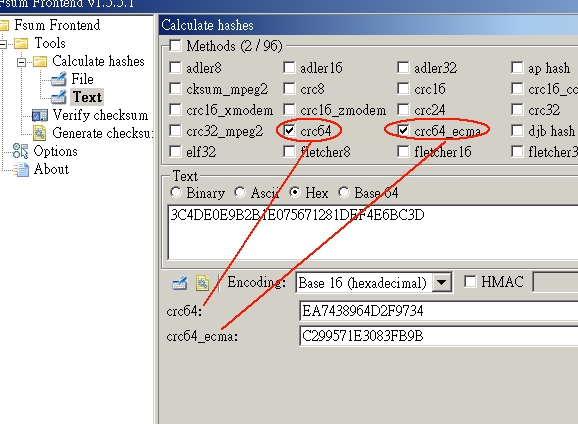This screenshot has width=578, height=424.
Task: Click the crc64_ecma: result label
Action: point(202,336)
